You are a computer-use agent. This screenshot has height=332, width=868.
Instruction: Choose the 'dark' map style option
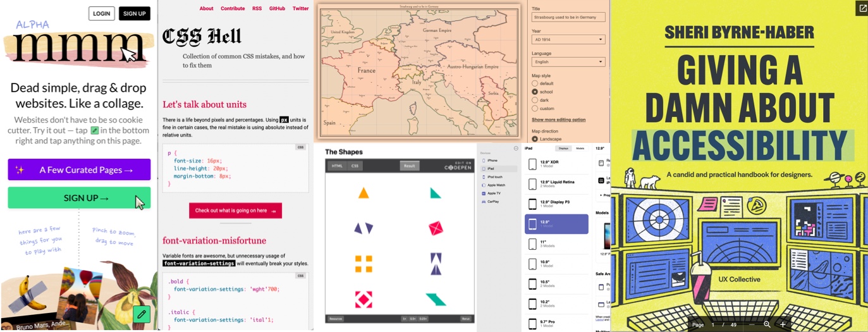535,100
